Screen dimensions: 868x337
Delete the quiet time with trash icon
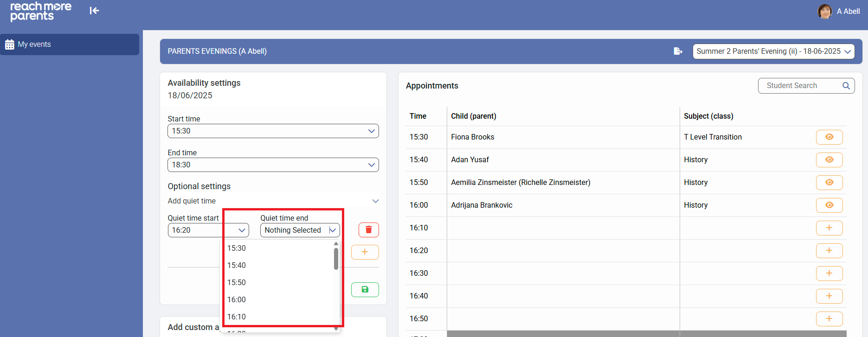click(x=368, y=230)
